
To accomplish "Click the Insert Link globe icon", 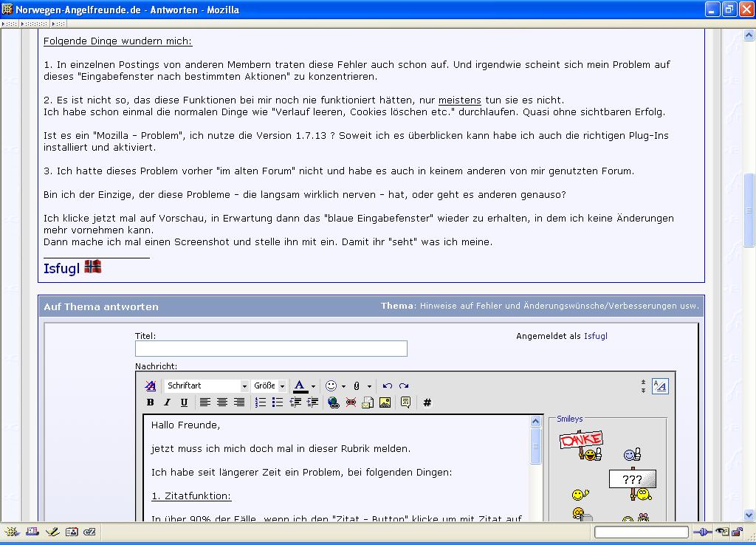I will point(333,402).
